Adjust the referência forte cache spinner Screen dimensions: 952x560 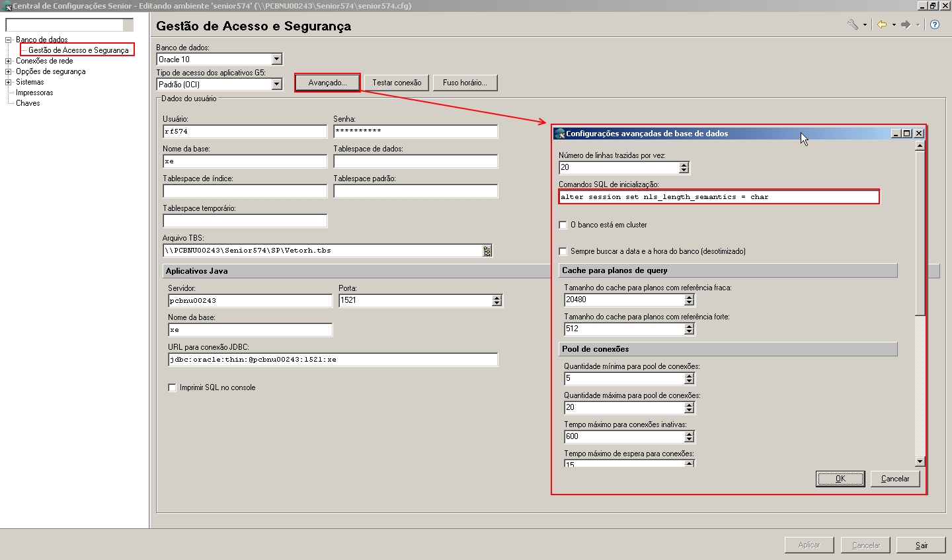(x=690, y=329)
